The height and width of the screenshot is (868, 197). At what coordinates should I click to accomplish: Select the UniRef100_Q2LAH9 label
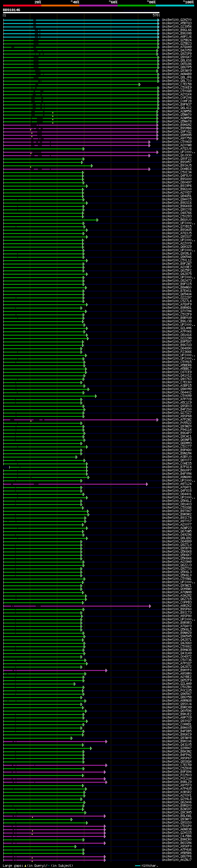pos(177,684)
